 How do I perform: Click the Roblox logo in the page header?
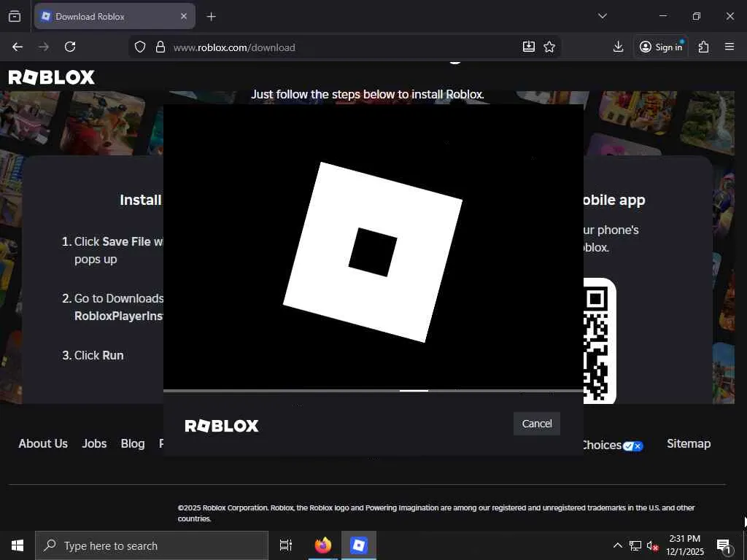pos(52,77)
